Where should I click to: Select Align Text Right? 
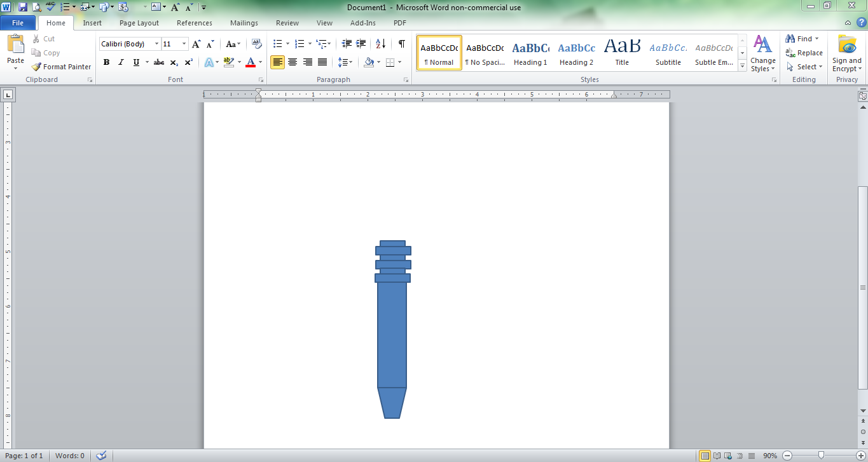point(308,62)
